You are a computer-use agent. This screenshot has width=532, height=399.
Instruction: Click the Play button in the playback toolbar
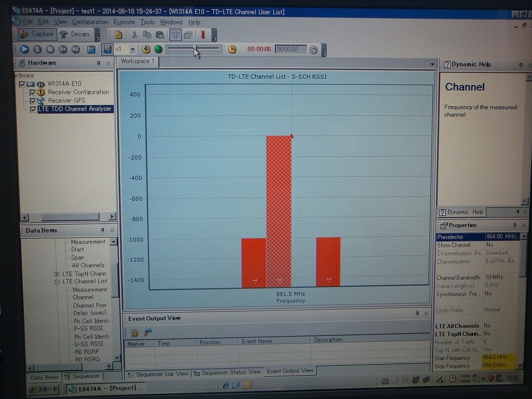[25, 50]
